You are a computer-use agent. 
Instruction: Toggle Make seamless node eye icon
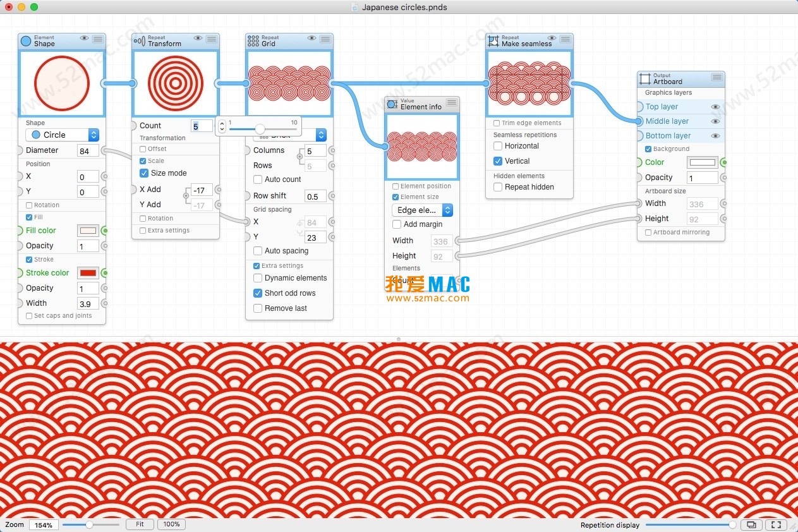coord(552,39)
